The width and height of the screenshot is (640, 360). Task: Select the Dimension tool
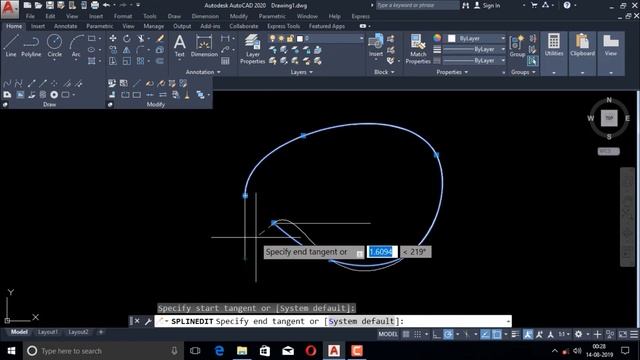click(204, 46)
